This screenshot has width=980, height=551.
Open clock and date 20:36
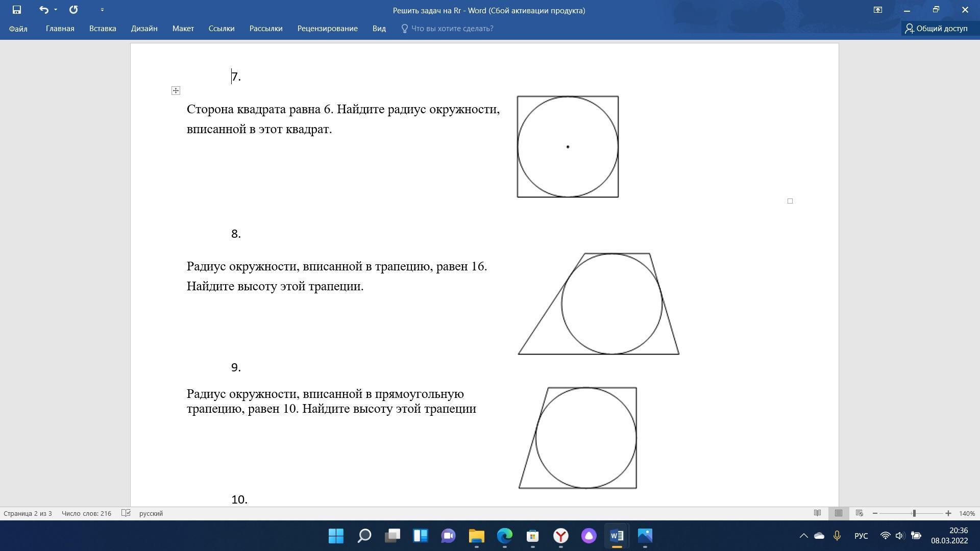[949, 536]
